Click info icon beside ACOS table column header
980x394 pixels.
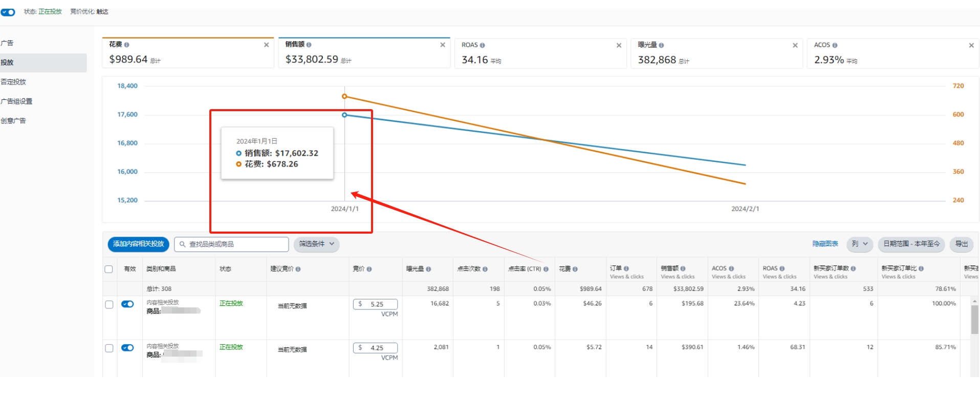point(731,268)
